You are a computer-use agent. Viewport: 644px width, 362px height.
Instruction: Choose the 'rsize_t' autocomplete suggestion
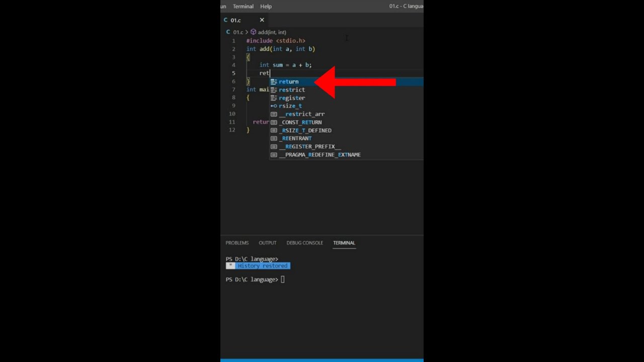346,106
